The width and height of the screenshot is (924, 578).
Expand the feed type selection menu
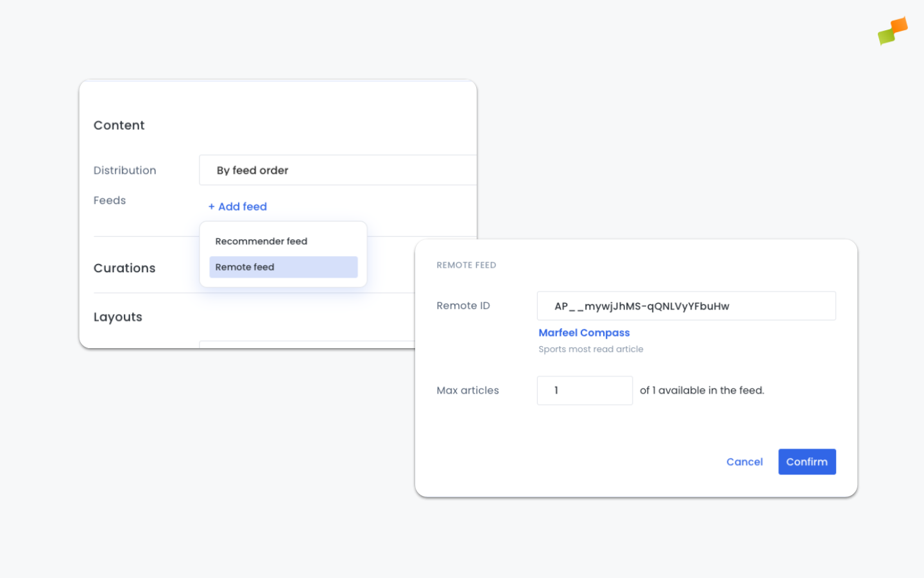237,206
